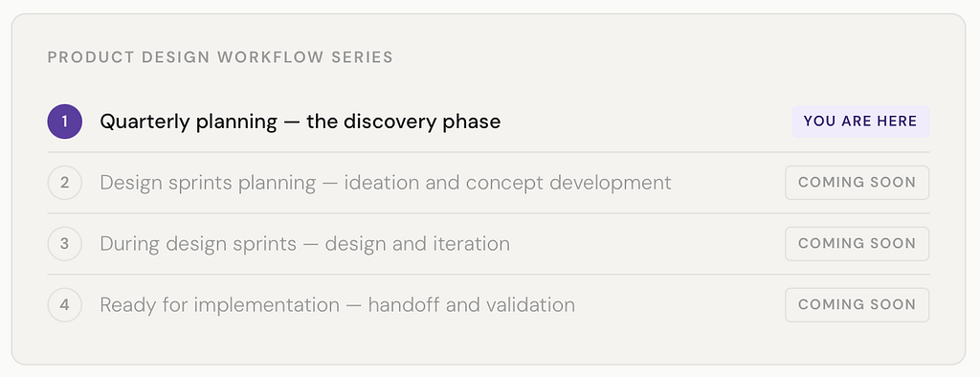Click COMING SOON badge for During design sprints
Image resolution: width=980 pixels, height=377 pixels.
(x=857, y=244)
